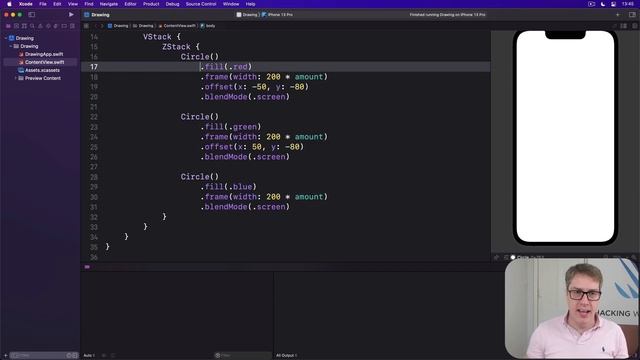This screenshot has width=640, height=360.
Task: Add a new file with navigator plus button
Action: (x=6, y=356)
